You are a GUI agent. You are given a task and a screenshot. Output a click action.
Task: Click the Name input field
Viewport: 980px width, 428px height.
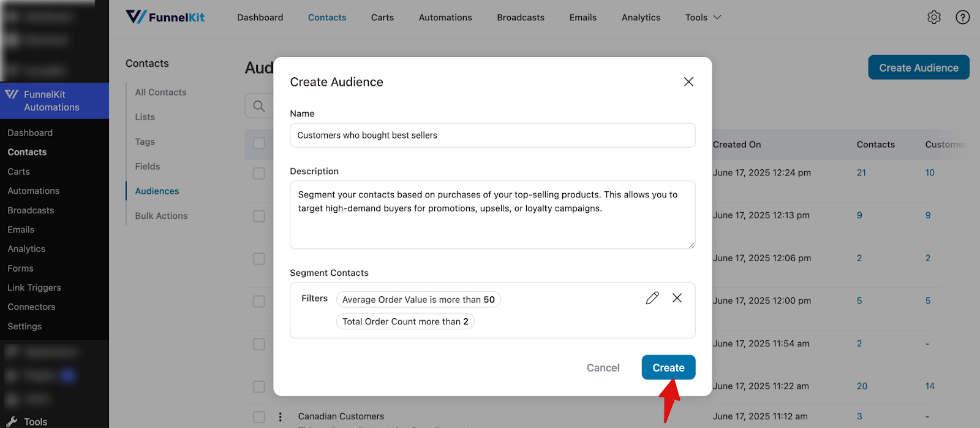tap(492, 136)
